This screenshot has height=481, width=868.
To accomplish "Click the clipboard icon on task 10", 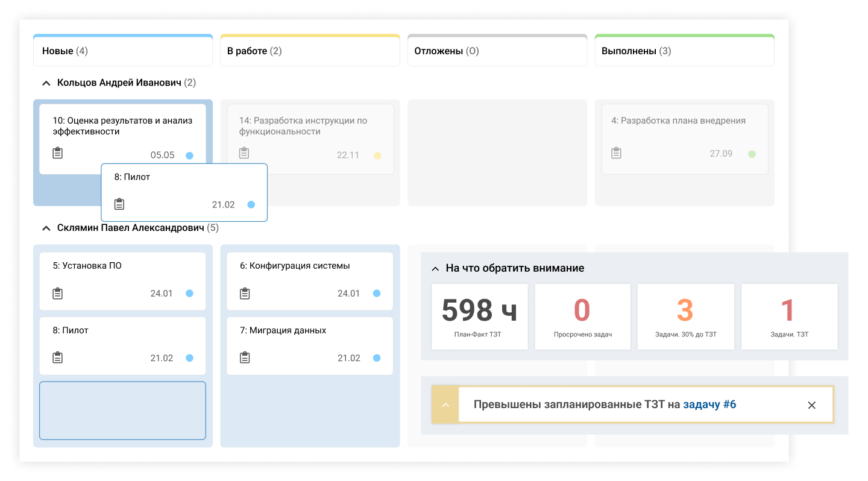I will (58, 153).
